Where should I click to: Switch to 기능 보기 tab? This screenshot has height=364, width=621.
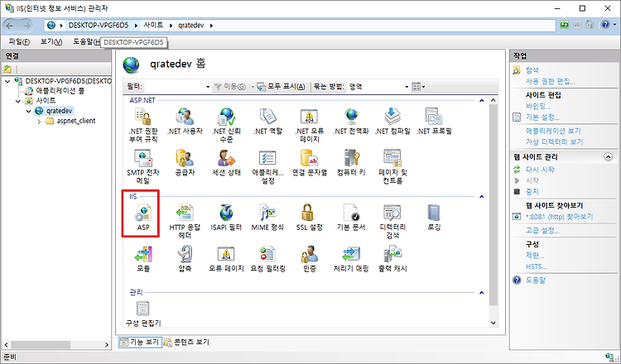pyautogui.click(x=140, y=342)
